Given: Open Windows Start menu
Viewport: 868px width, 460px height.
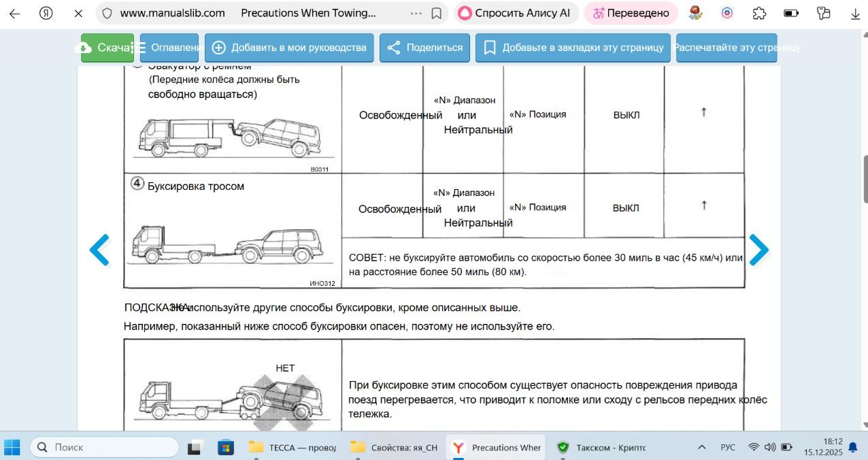Looking at the screenshot, I should 12,447.
